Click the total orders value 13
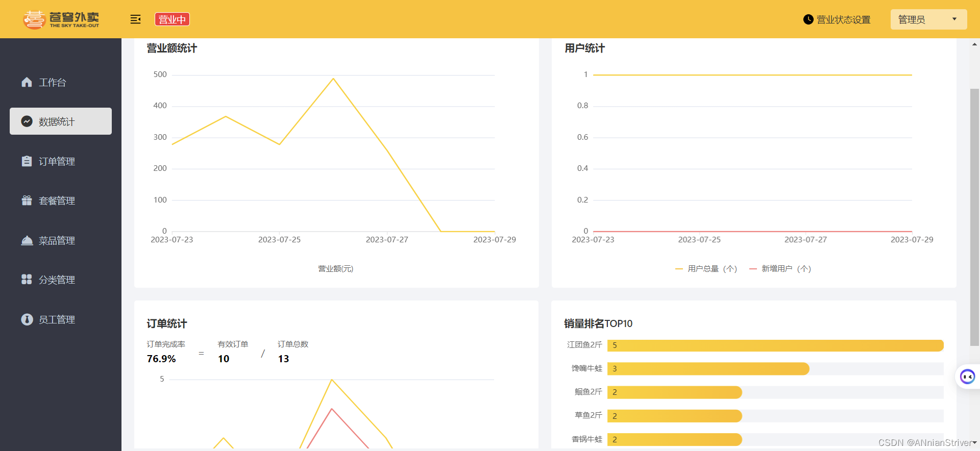Screen dimensions: 980x451 coord(283,359)
